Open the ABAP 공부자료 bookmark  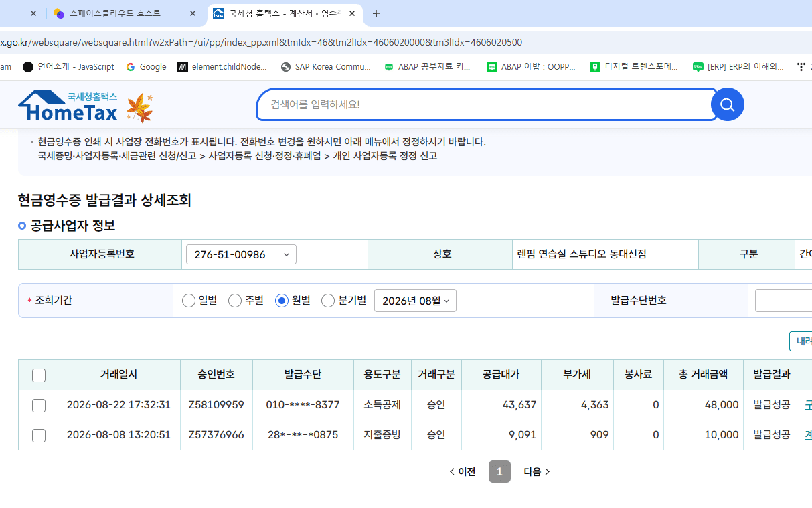428,67
